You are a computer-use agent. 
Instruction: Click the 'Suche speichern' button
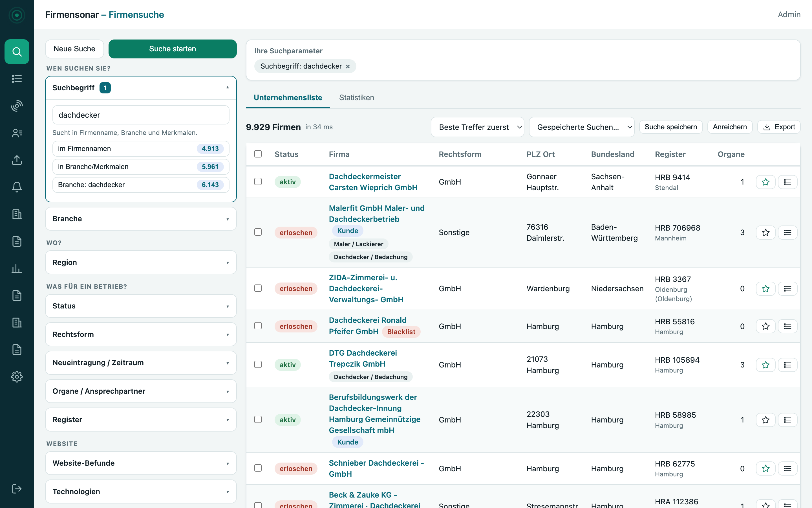(x=671, y=127)
